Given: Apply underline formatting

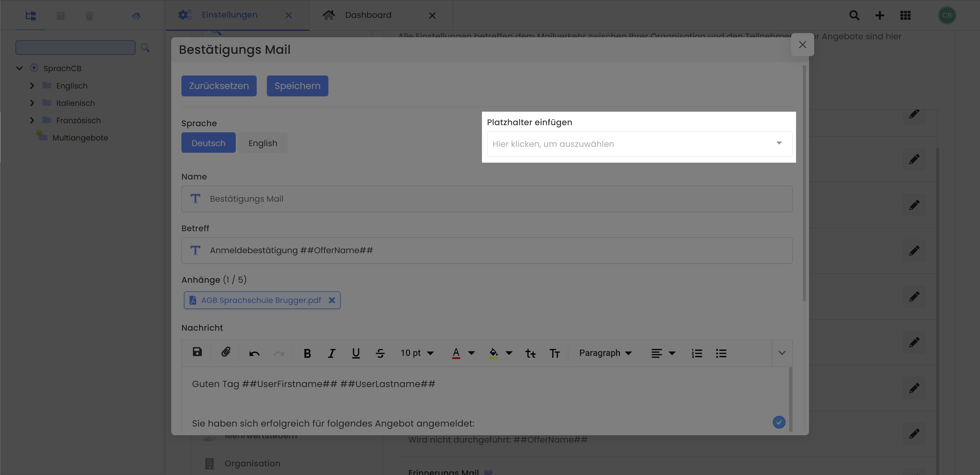Looking at the screenshot, I should (356, 353).
